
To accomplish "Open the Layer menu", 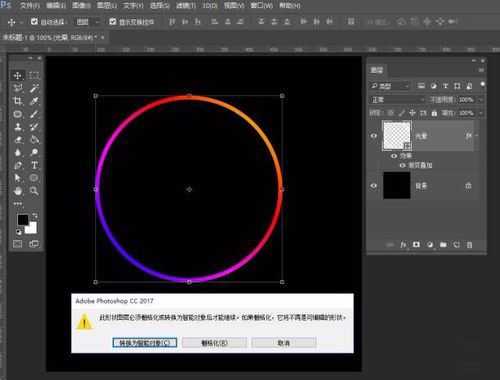I will [x=107, y=5].
